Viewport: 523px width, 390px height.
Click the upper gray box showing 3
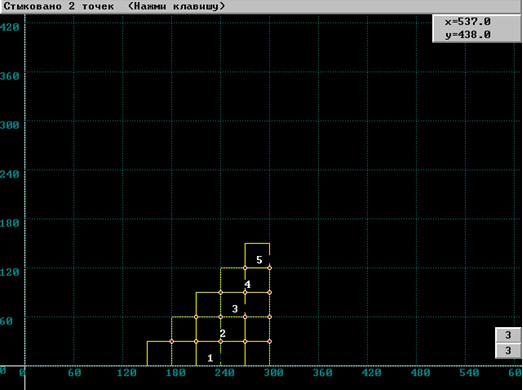point(508,335)
